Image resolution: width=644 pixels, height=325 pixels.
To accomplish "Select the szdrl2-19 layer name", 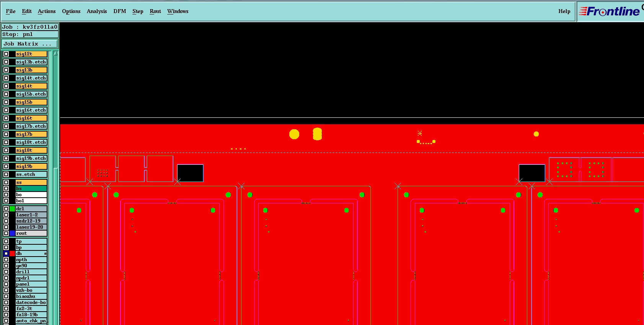I will tap(31, 221).
